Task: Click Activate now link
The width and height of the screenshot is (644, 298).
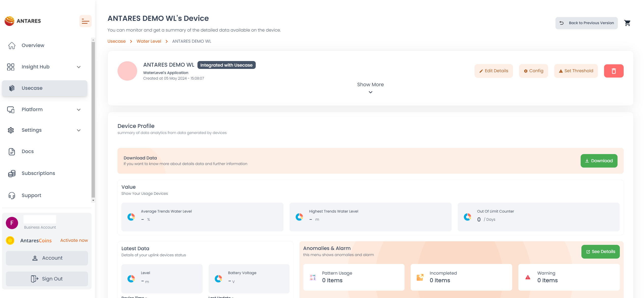Action: [x=74, y=240]
